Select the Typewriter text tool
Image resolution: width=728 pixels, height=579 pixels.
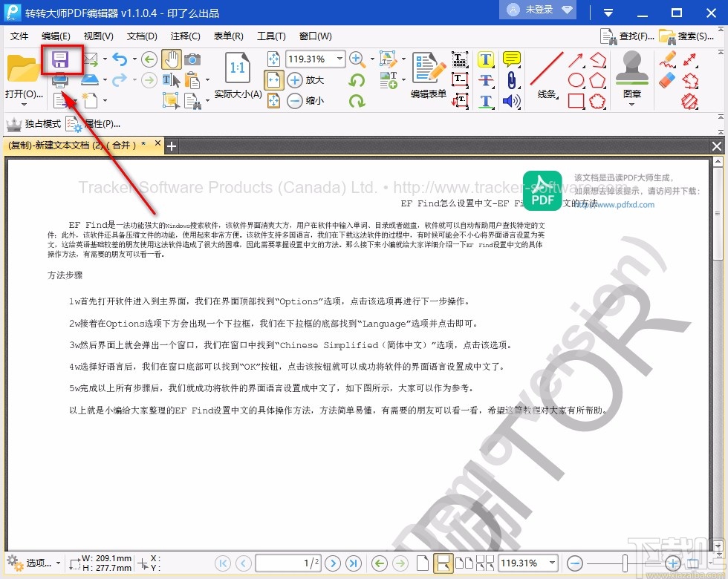460,59
